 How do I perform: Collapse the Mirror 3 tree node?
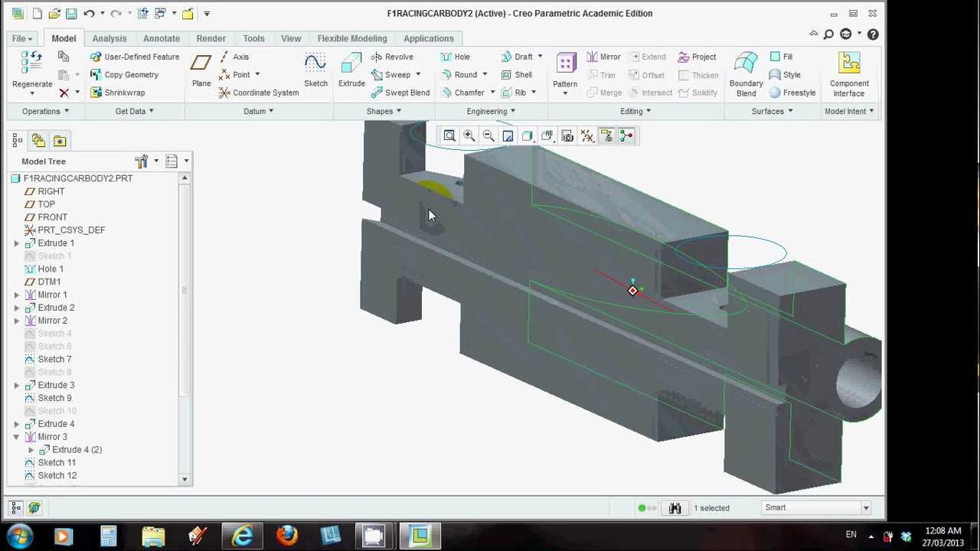click(16, 437)
